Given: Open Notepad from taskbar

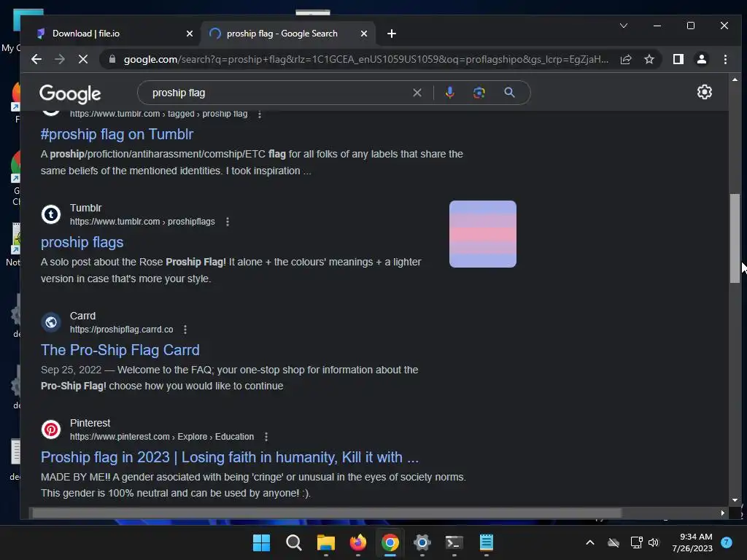Looking at the screenshot, I should pyautogui.click(x=487, y=542).
